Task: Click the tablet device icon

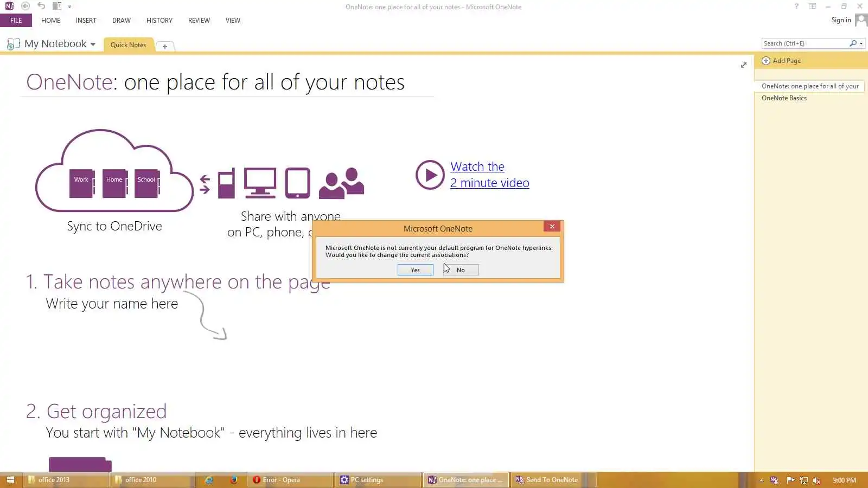Action: (298, 183)
